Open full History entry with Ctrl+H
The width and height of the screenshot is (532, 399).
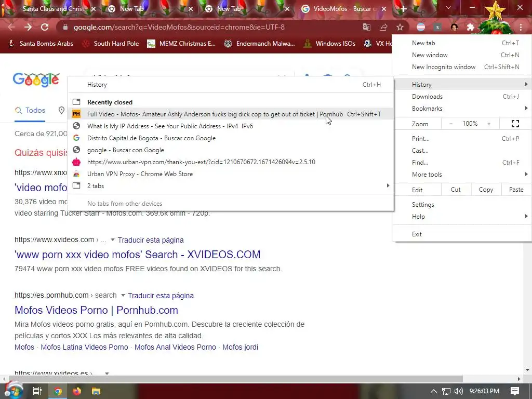pos(231,85)
